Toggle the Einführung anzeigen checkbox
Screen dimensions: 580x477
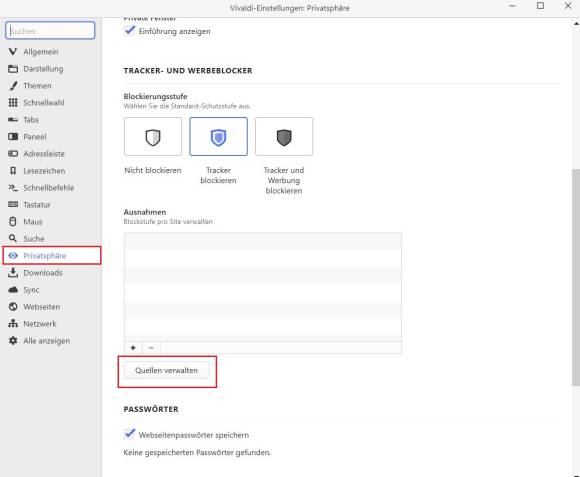(x=129, y=30)
